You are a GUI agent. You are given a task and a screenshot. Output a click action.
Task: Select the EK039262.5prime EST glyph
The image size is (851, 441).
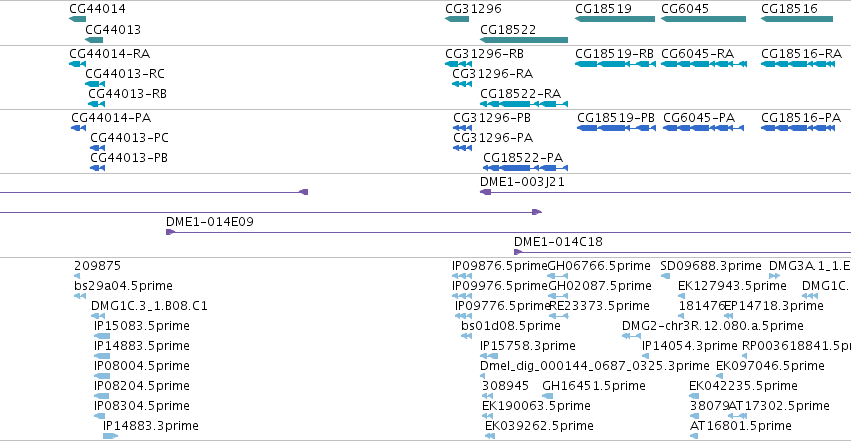[490, 436]
